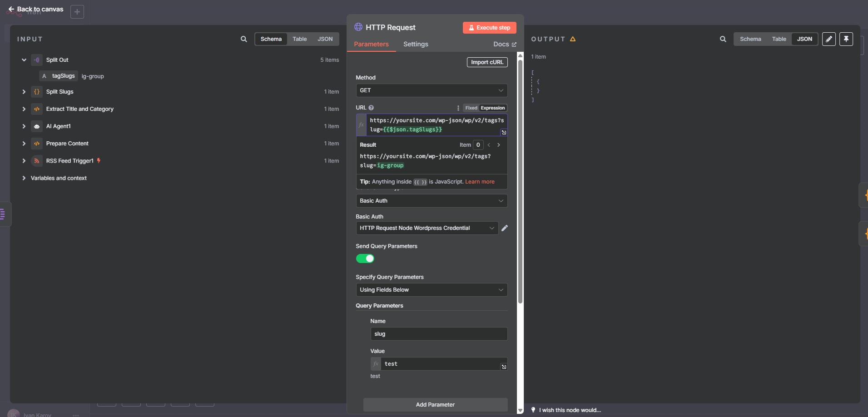This screenshot has width=868, height=417.
Task: Expand Variables and context section
Action: pyautogui.click(x=24, y=178)
